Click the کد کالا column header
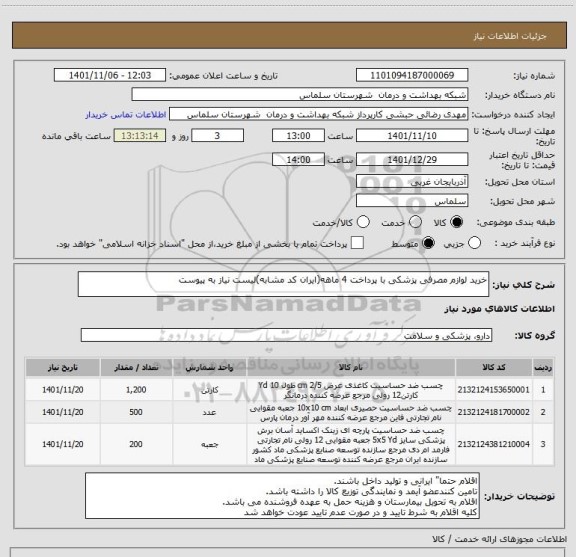 (x=494, y=367)
